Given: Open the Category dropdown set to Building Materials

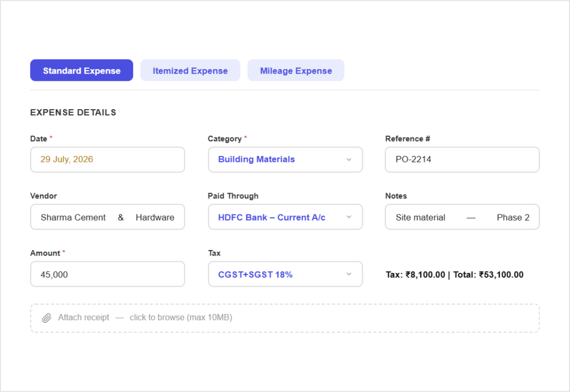Looking at the screenshot, I should [286, 160].
